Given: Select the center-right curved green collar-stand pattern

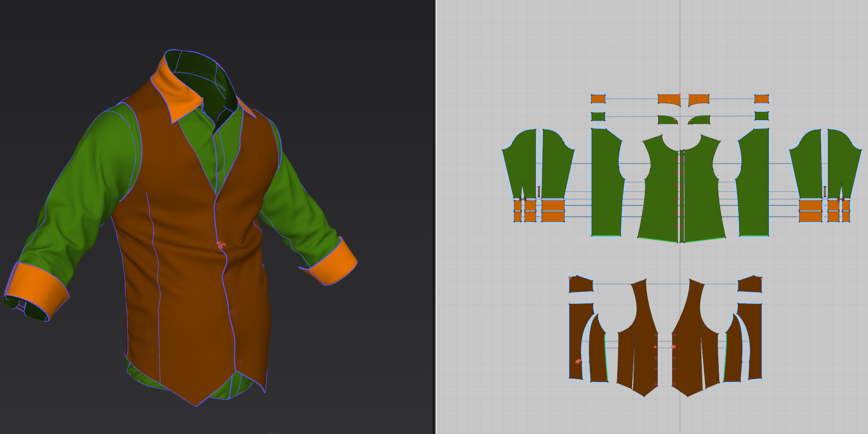Looking at the screenshot, I should [x=699, y=120].
